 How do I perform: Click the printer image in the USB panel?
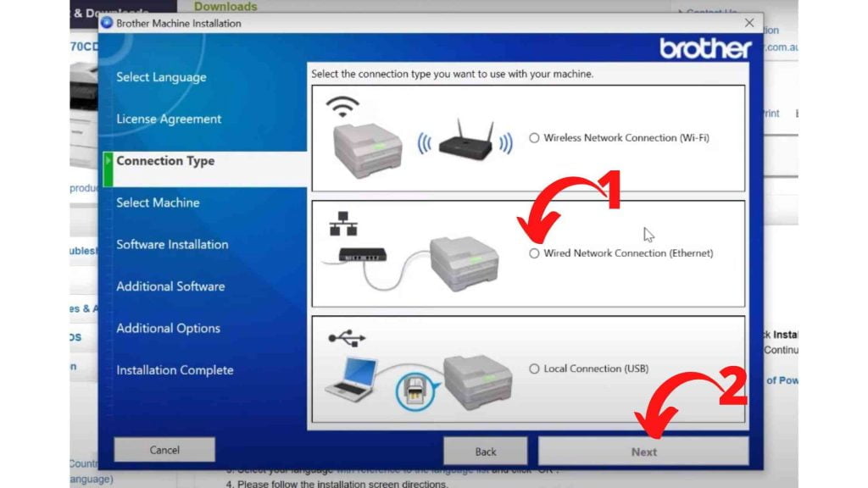[478, 382]
